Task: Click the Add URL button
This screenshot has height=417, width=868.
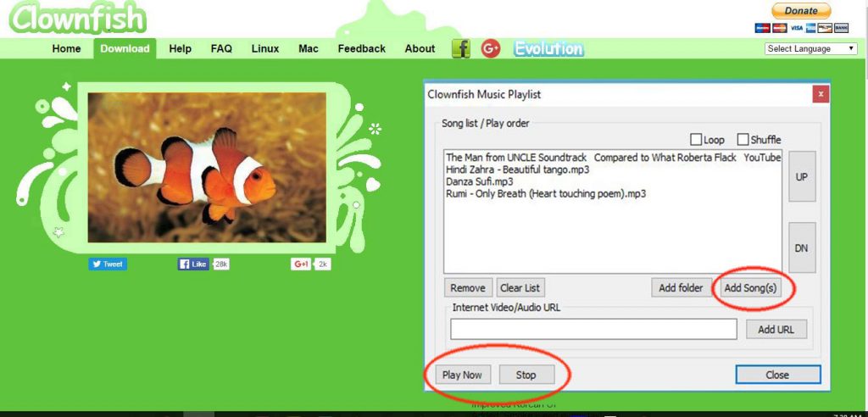Action: click(776, 330)
